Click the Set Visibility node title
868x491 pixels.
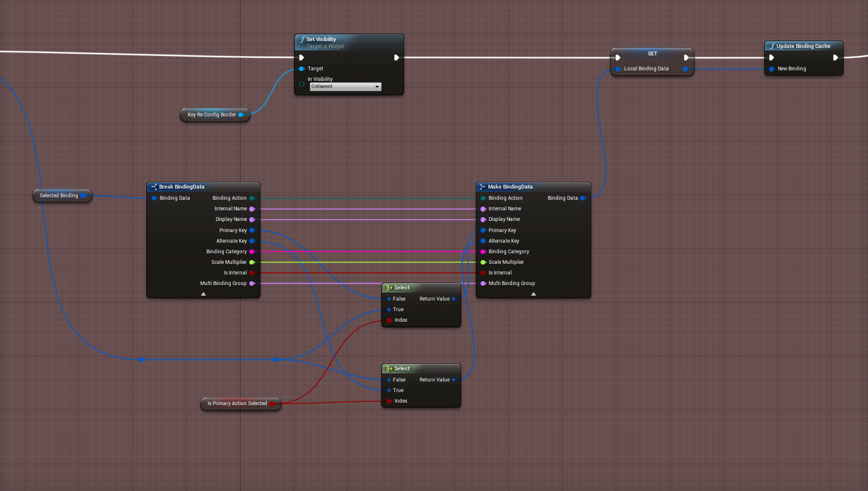click(x=321, y=39)
